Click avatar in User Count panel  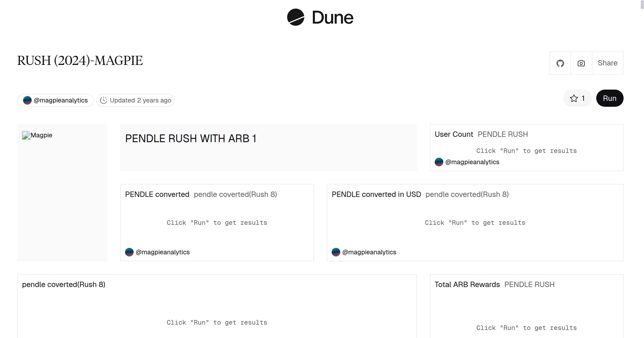(439, 162)
